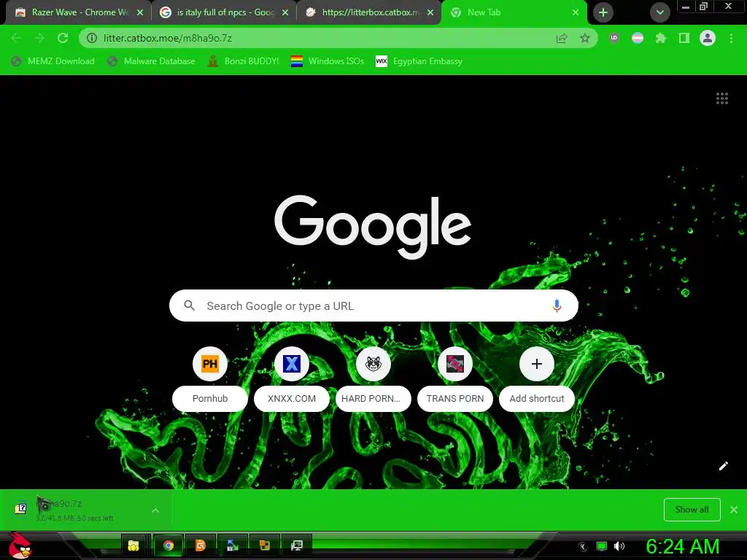Open the Extensions puzzle menu
This screenshot has width=747, height=560.
tap(661, 38)
